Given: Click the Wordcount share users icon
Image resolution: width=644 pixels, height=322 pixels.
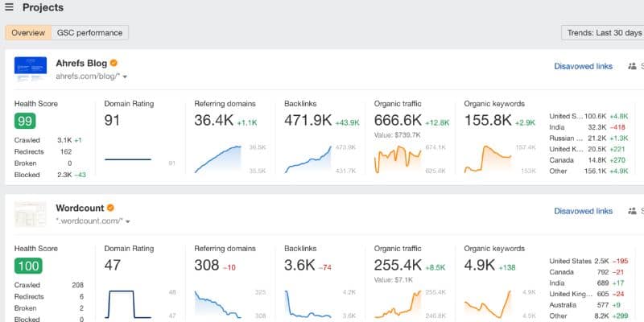Looking at the screenshot, I should point(632,211).
